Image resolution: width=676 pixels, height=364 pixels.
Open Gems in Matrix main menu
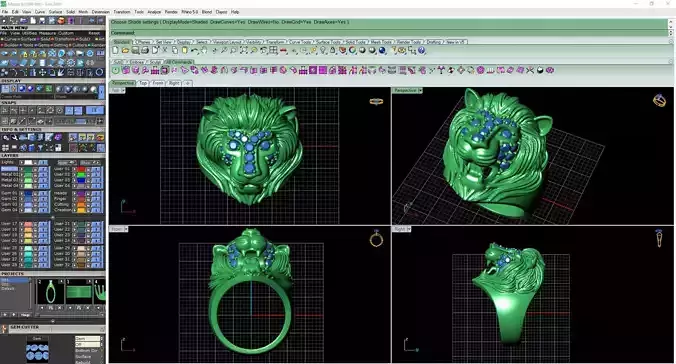[x=44, y=45]
